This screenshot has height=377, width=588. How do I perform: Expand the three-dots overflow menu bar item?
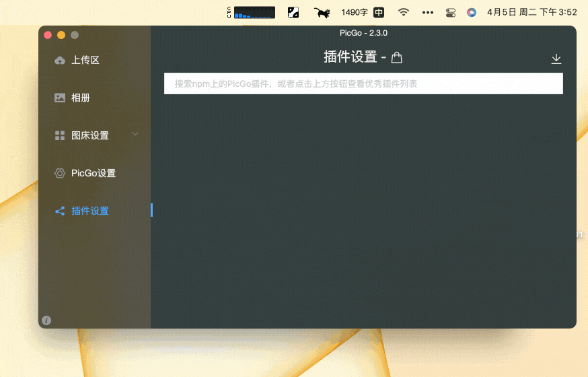click(x=428, y=12)
